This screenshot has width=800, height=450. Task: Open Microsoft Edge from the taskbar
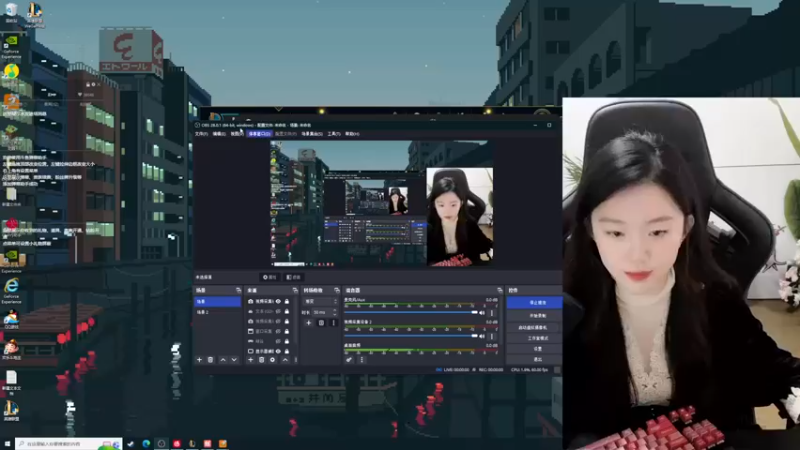146,444
